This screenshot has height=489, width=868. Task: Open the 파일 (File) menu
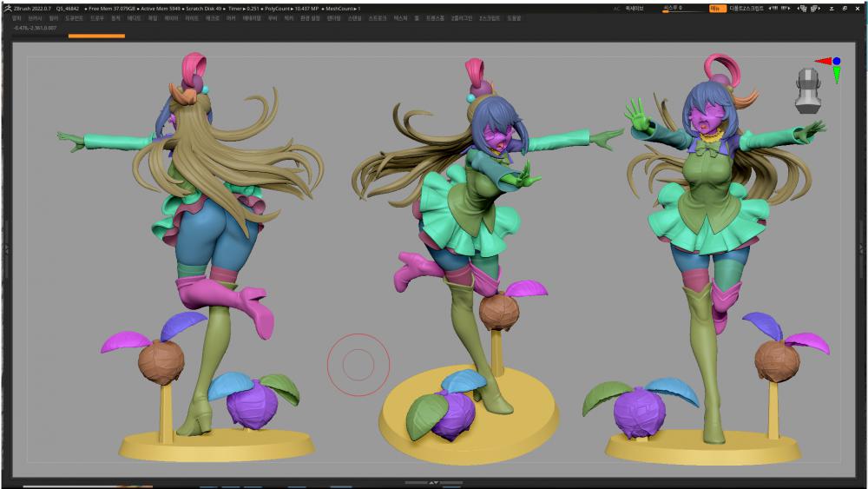[x=153, y=18]
